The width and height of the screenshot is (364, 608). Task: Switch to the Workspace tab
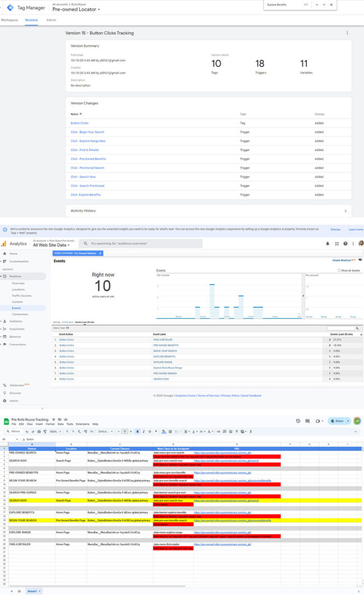9,20
